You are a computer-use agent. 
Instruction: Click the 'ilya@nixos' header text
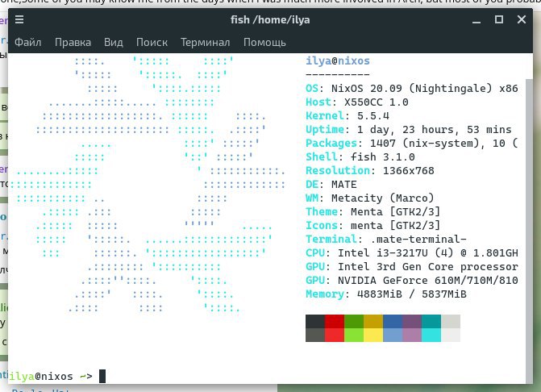coord(338,61)
